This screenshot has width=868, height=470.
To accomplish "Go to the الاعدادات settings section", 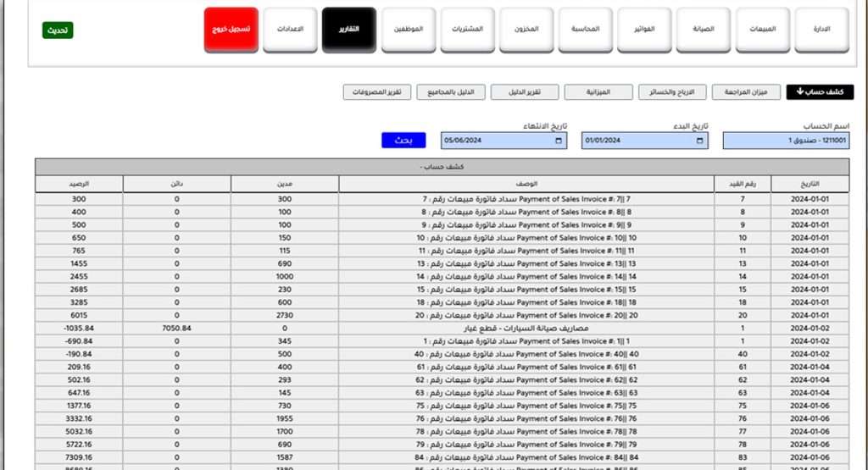I will click(x=290, y=30).
